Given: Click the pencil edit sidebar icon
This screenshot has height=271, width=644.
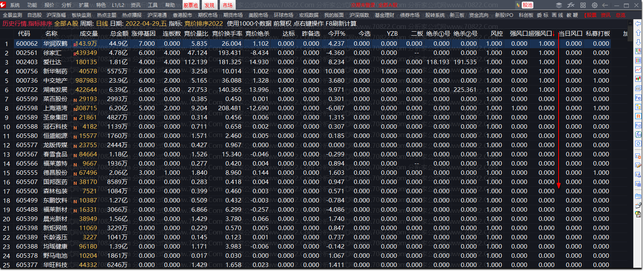Looking at the screenshot, I should click(x=638, y=165).
